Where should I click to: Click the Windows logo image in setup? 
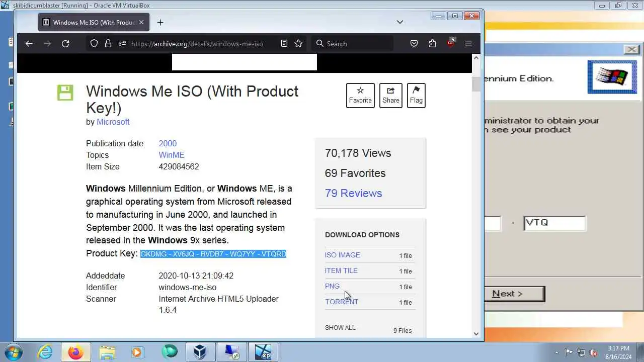612,77
